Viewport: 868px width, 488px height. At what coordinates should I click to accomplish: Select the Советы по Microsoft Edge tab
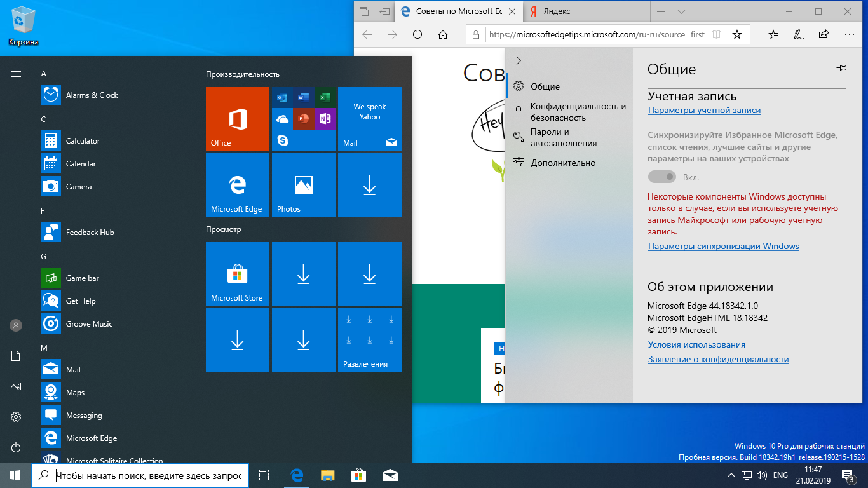coord(459,11)
